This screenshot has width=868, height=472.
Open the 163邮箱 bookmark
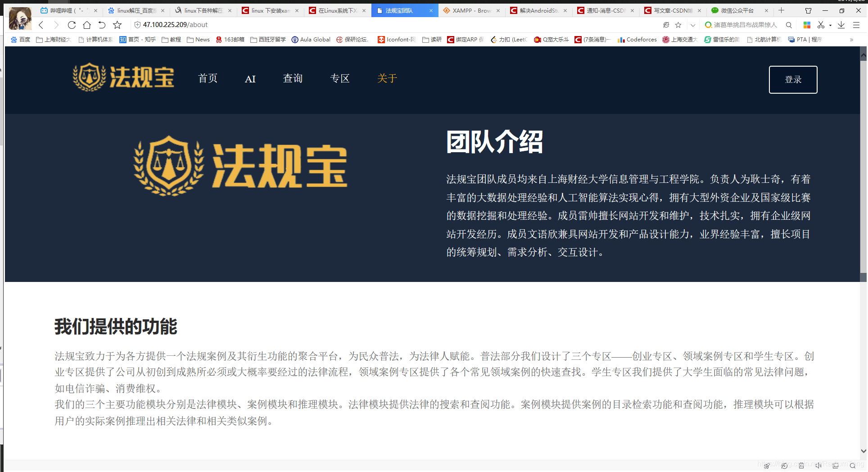pos(230,39)
